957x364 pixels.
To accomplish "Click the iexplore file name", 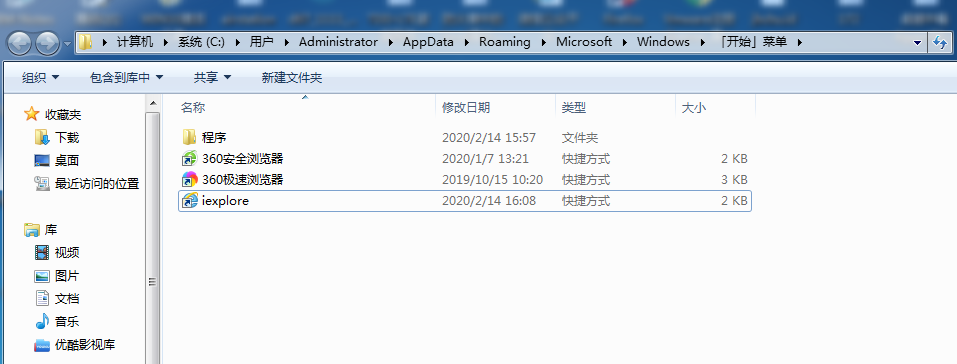I will pos(225,200).
